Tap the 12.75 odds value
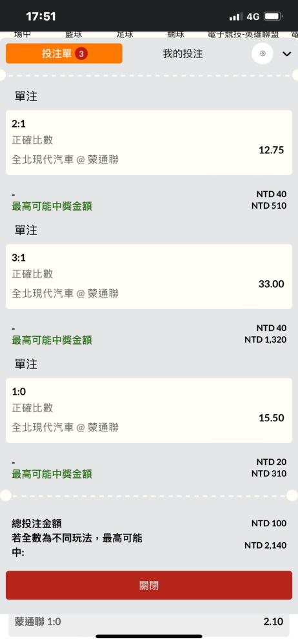298x644 pixels. pyautogui.click(x=272, y=150)
